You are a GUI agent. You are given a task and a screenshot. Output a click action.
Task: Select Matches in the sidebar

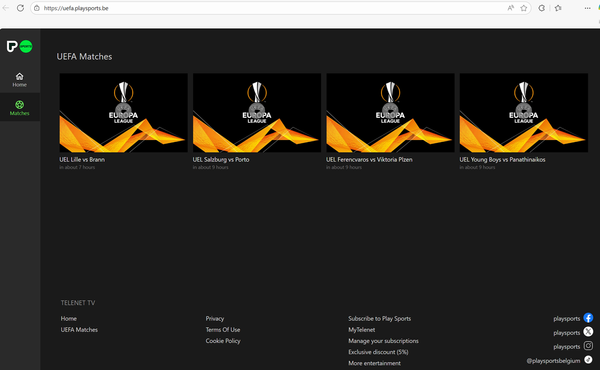20,108
